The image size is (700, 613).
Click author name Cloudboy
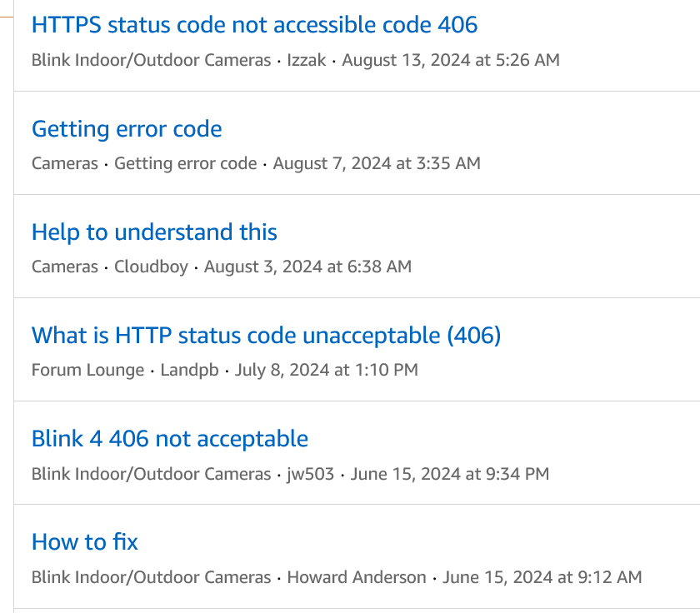pos(151,267)
